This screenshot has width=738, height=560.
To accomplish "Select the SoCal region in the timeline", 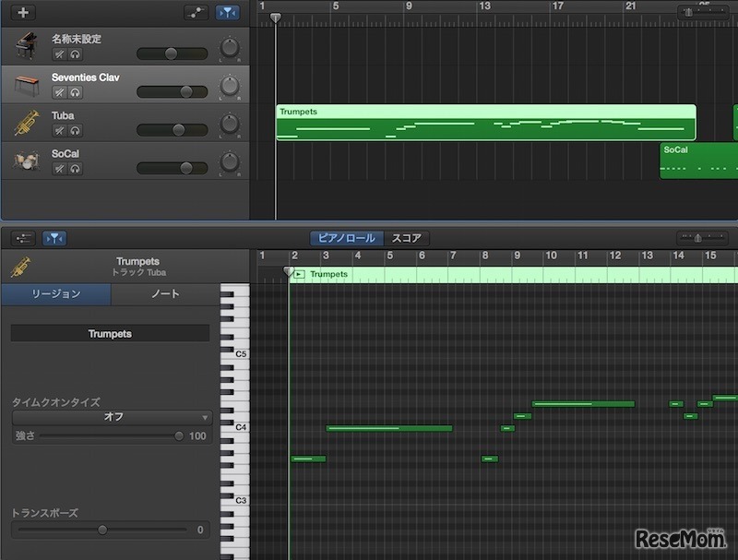I will coord(698,161).
